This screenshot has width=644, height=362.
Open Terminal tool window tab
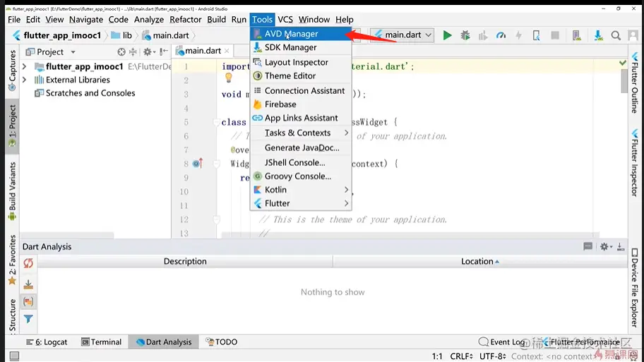(101, 342)
